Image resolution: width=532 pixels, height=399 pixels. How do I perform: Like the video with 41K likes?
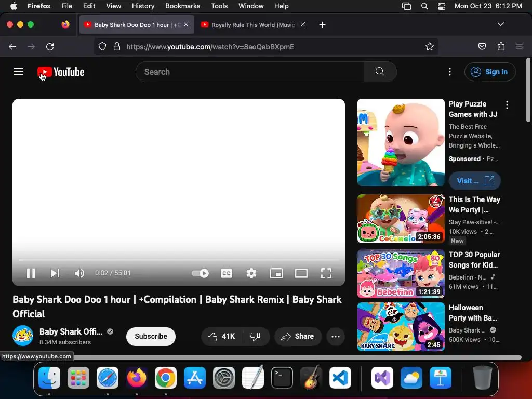(x=222, y=336)
